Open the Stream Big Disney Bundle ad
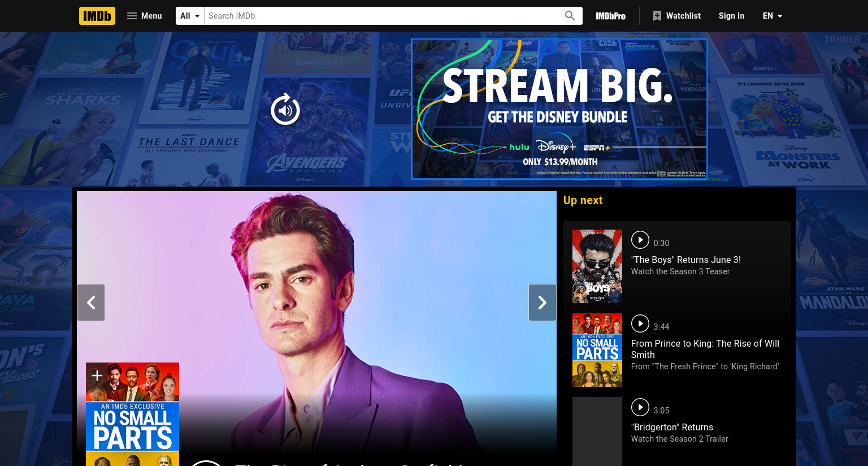Image resolution: width=868 pixels, height=466 pixels. pyautogui.click(x=559, y=109)
